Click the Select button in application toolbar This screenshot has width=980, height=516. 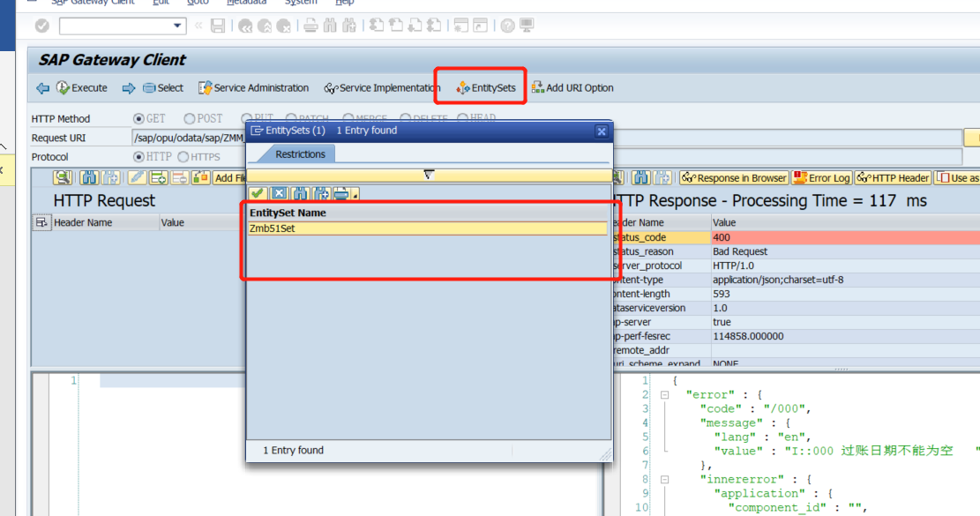(x=162, y=88)
